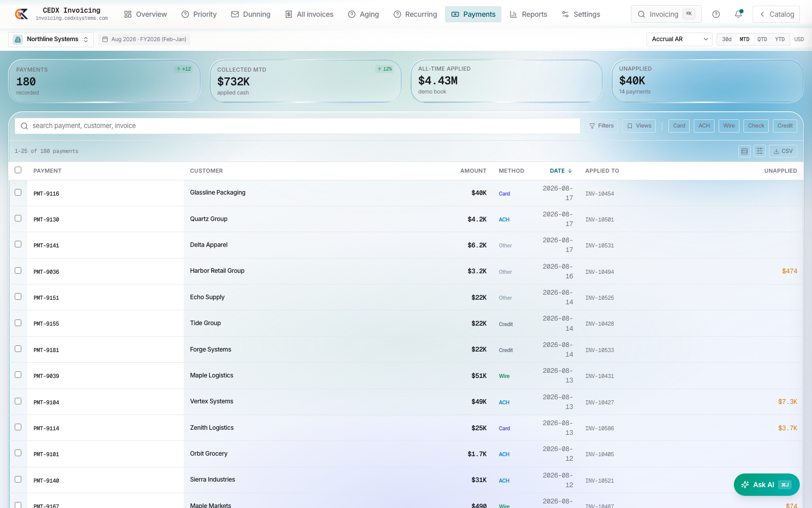This screenshot has height=508, width=812.
Task: Sort by the AMOUNT column header
Action: (473, 171)
